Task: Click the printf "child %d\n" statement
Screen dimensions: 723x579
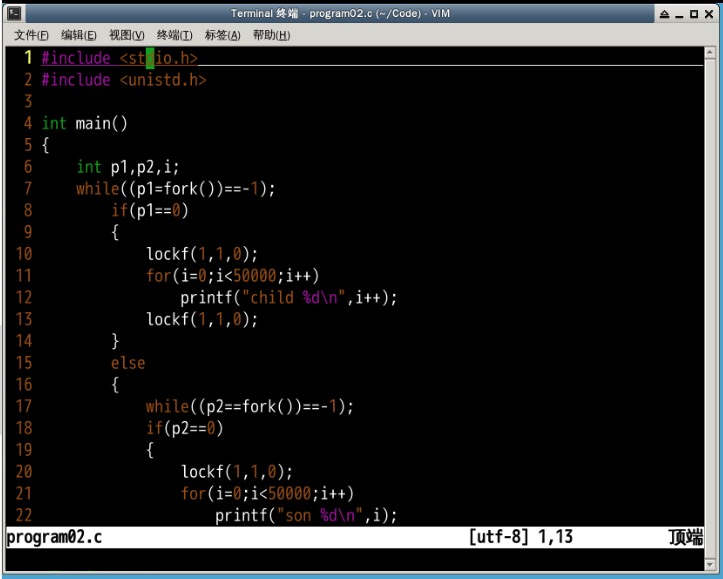Action: 288,297
